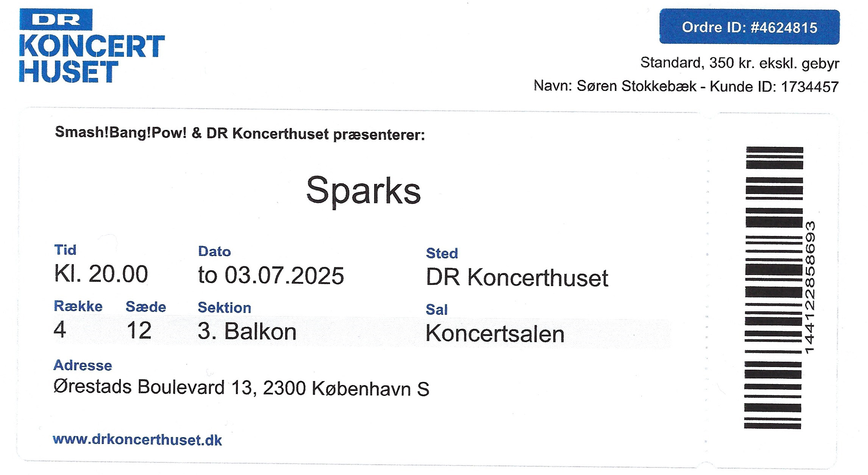The width and height of the screenshot is (868, 475).
Task: Click the time Kl. 20.00
Action: point(101,274)
